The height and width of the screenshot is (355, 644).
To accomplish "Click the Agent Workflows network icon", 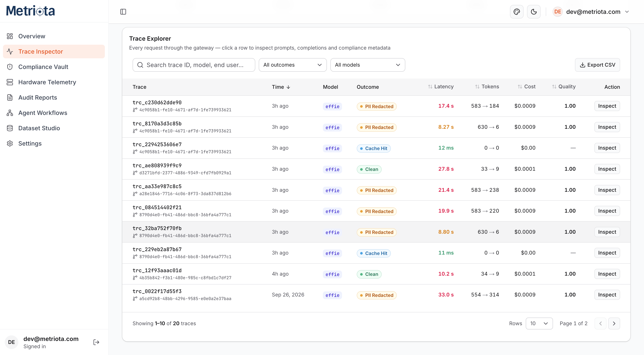I will [x=10, y=113].
